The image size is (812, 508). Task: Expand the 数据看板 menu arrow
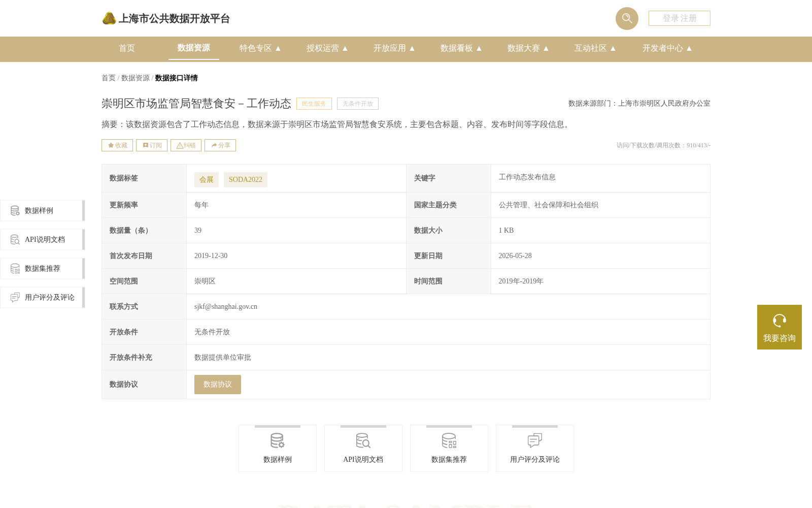479,48
